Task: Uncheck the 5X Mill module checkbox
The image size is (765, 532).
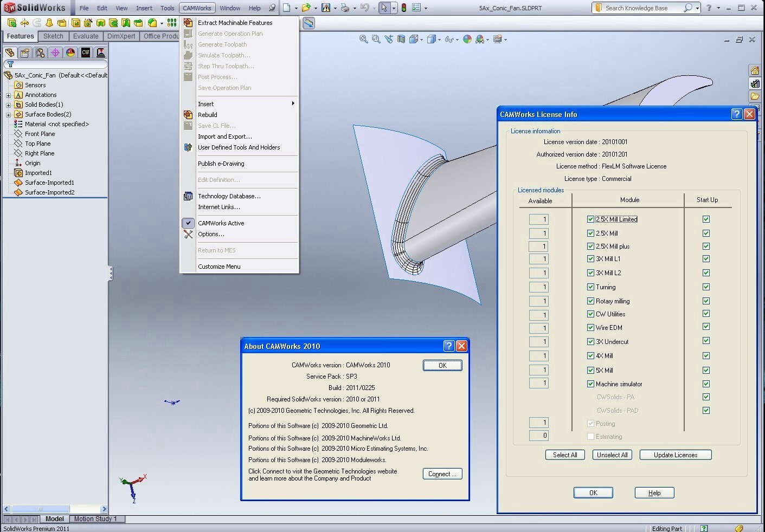Action: [x=590, y=371]
